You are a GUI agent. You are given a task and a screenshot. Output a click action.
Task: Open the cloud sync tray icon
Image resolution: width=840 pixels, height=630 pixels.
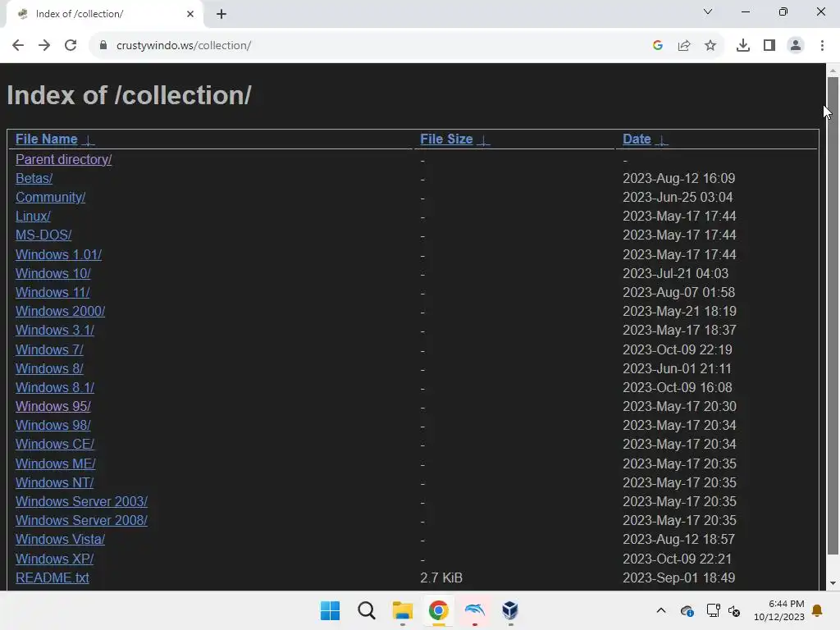tap(687, 610)
